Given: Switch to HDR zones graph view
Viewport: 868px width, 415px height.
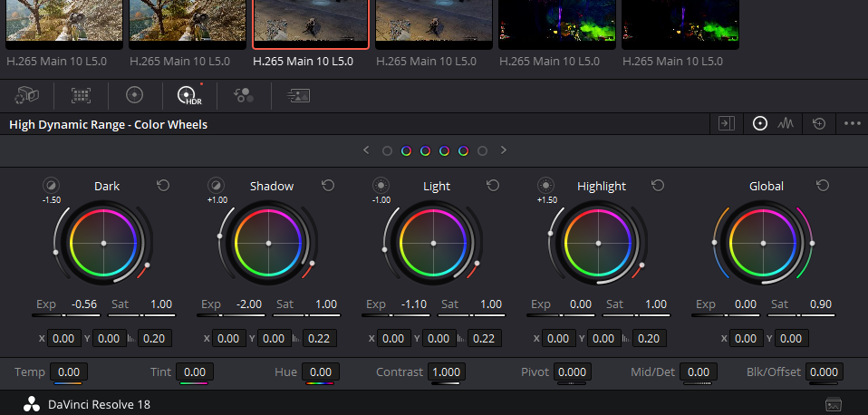Looking at the screenshot, I should pos(786,124).
